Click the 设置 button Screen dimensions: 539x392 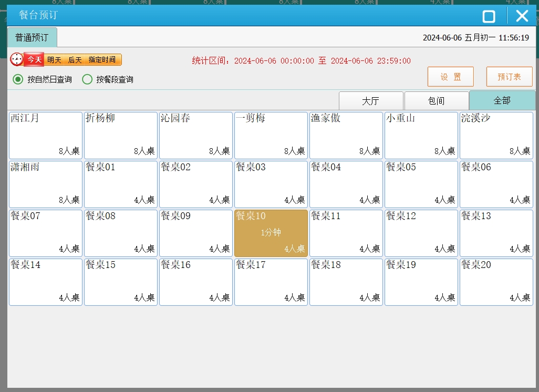point(450,77)
